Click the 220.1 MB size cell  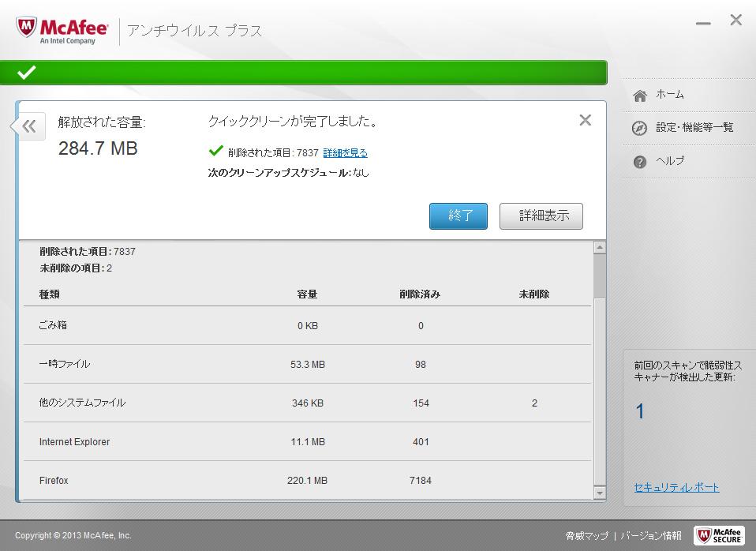coord(307,480)
